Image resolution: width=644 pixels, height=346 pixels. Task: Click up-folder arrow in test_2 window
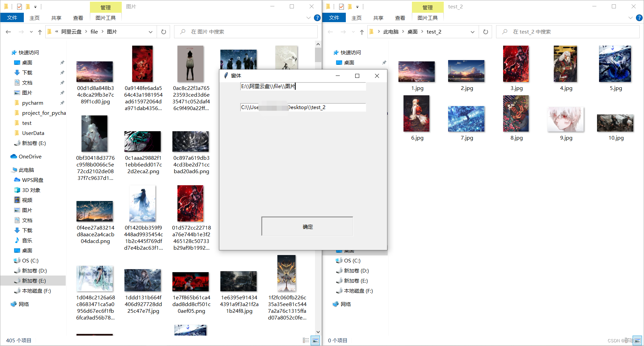click(x=362, y=32)
